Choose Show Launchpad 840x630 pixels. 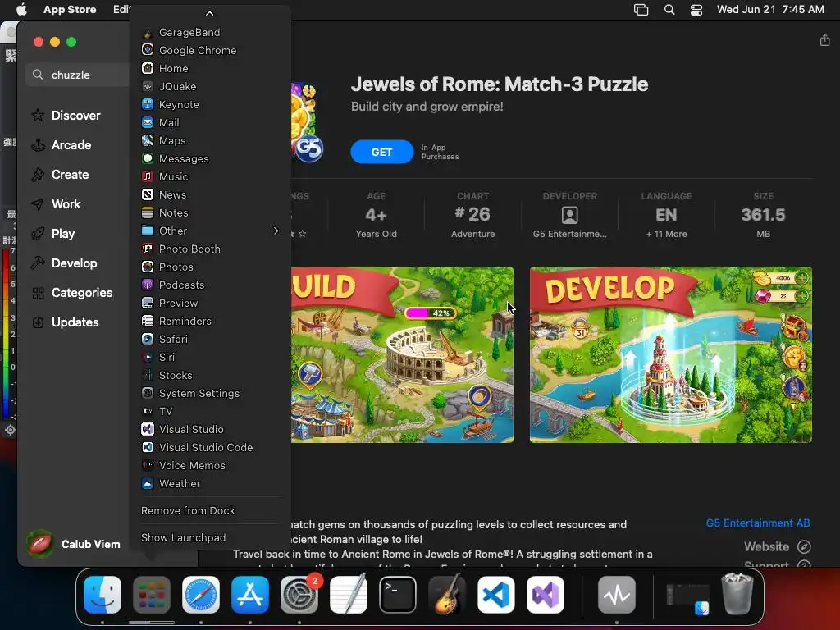click(x=210, y=537)
